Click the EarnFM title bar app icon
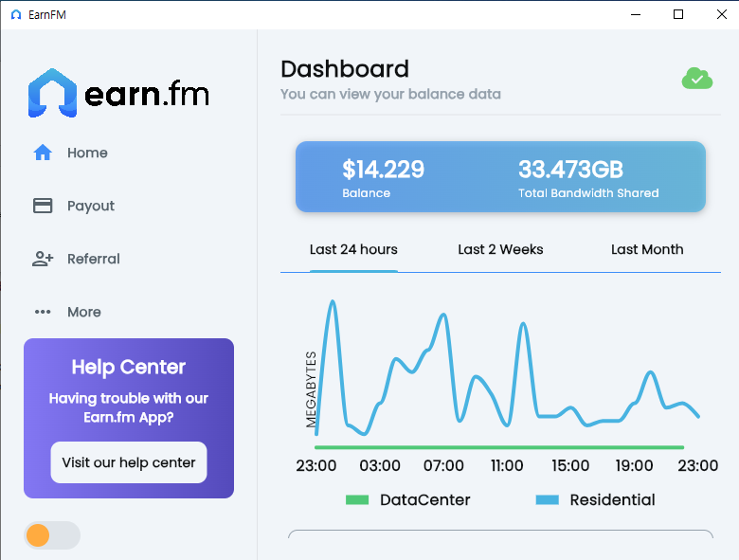Viewport: 739px width, 560px height. pyautogui.click(x=16, y=14)
